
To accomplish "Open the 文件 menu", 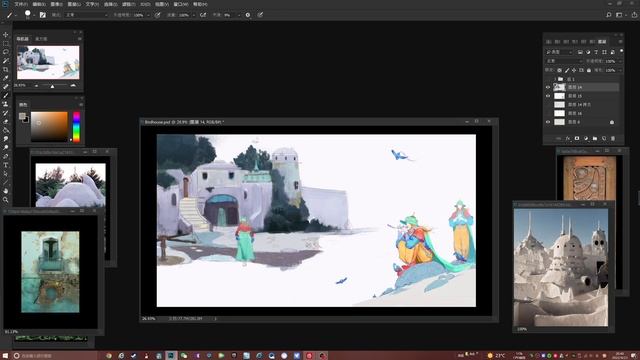I will point(21,4).
